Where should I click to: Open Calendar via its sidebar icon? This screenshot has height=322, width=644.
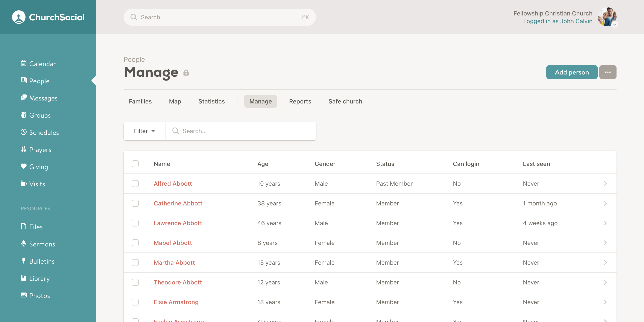tap(23, 63)
